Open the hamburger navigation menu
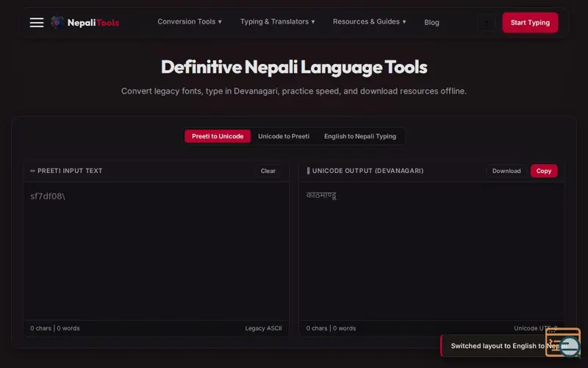Viewport: 588px width, 368px height. [x=37, y=23]
